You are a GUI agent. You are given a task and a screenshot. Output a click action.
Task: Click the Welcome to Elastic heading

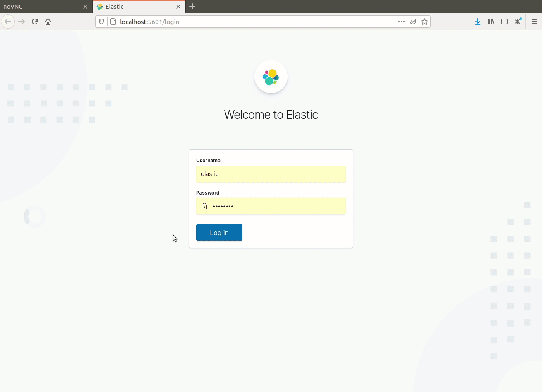tap(271, 115)
